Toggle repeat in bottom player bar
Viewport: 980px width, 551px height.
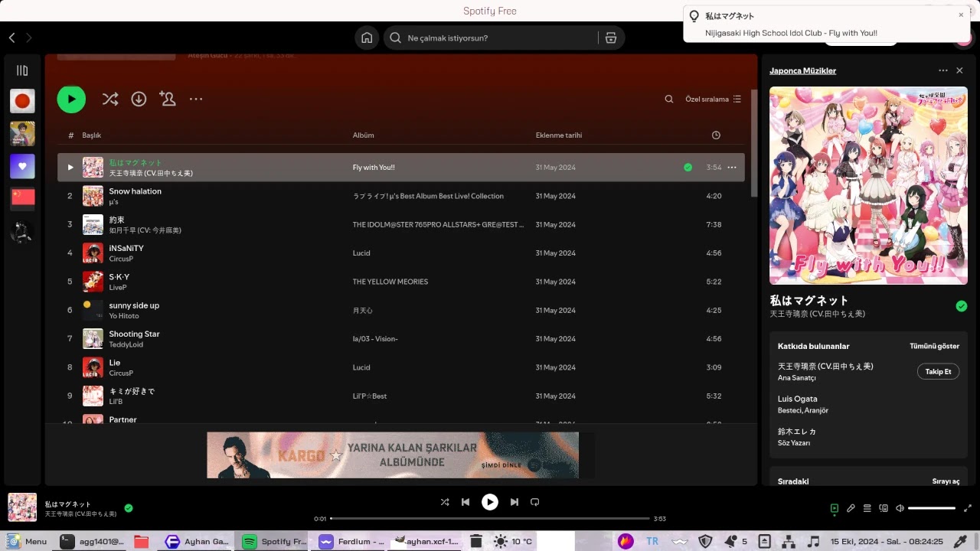pyautogui.click(x=535, y=502)
